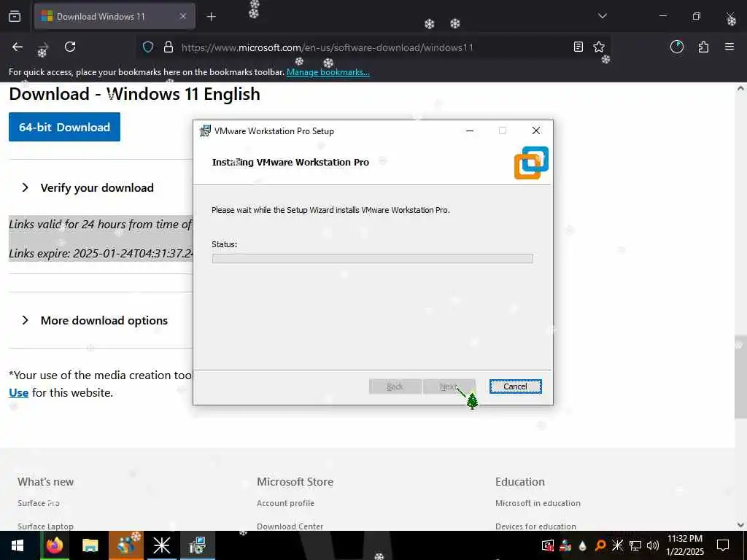Click the 64-bit Download button
747x560 pixels.
[64, 127]
